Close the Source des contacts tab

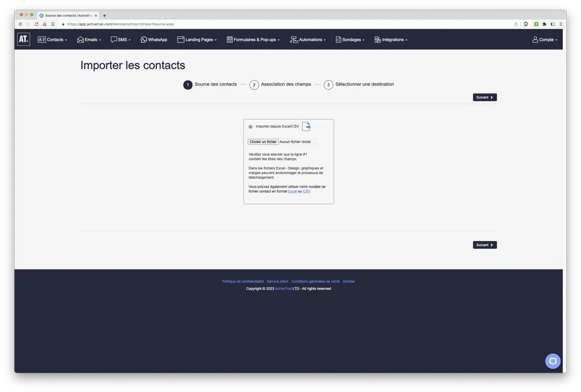96,15
